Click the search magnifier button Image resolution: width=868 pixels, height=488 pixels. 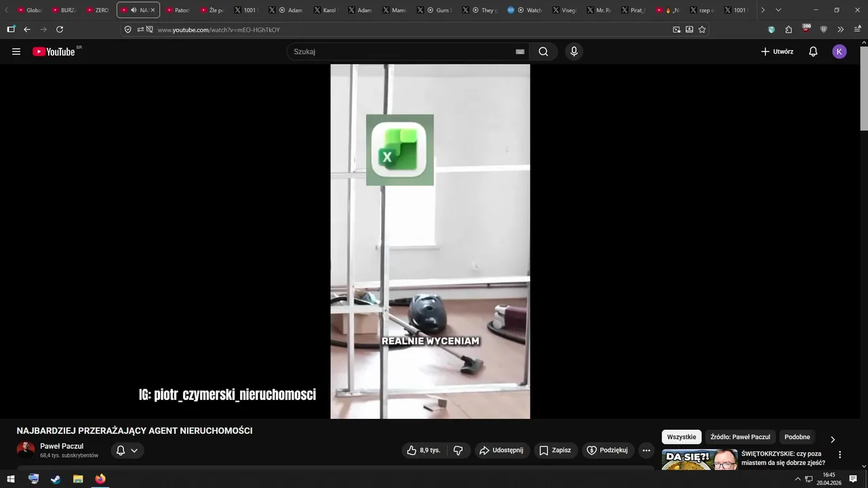(x=543, y=52)
